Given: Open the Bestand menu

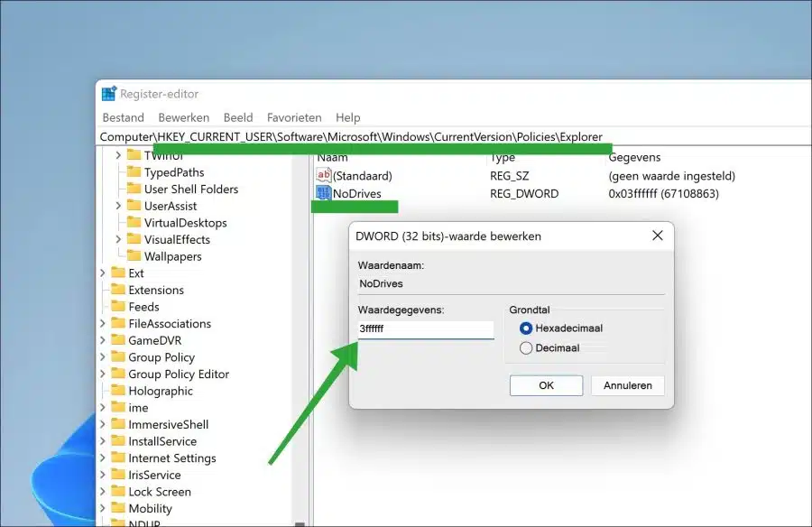Looking at the screenshot, I should 124,117.
